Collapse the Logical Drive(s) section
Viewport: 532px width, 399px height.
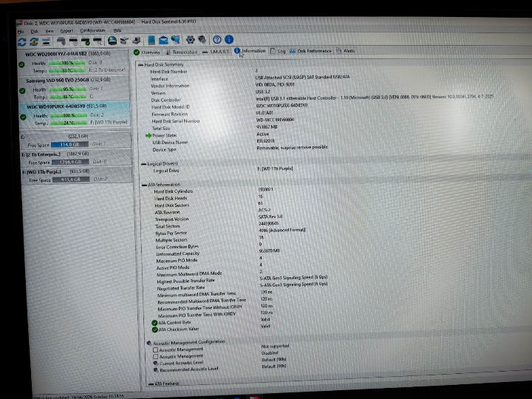(x=143, y=164)
